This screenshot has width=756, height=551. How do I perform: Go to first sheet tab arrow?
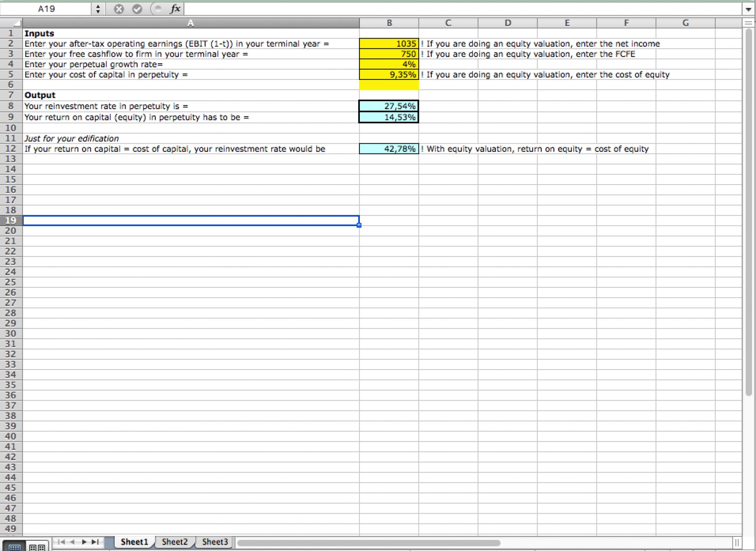pyautogui.click(x=61, y=542)
